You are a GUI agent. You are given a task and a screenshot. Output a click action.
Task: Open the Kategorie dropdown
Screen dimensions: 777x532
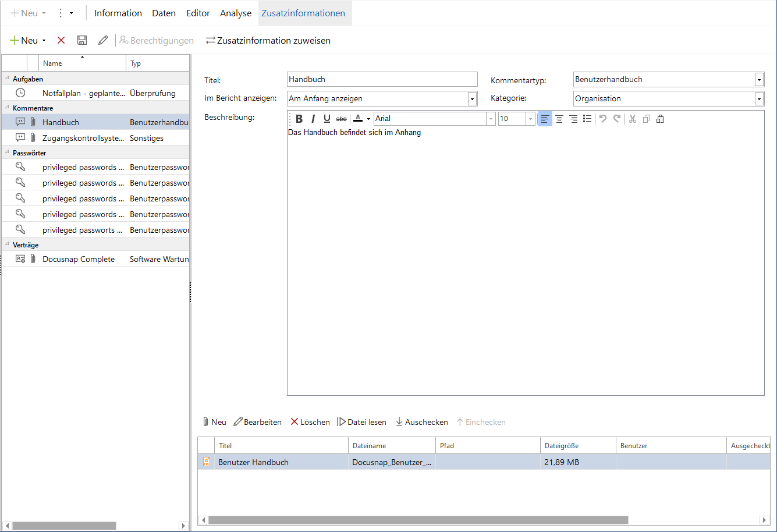coord(759,99)
